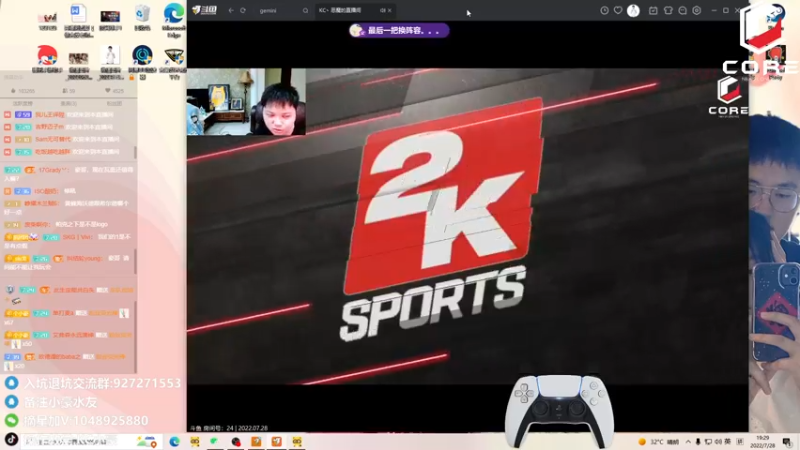Click the green chat app taskbar icon

click(x=215, y=441)
